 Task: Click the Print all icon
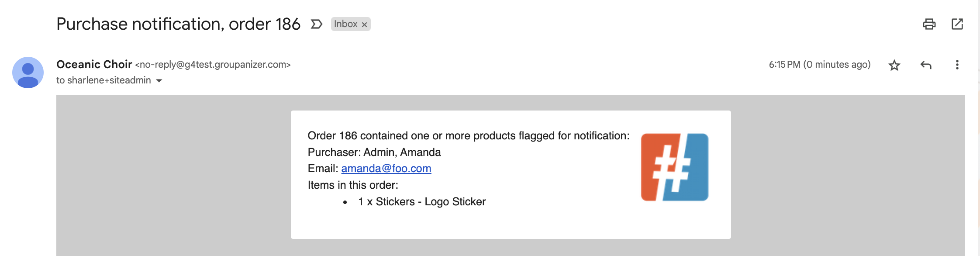929,24
